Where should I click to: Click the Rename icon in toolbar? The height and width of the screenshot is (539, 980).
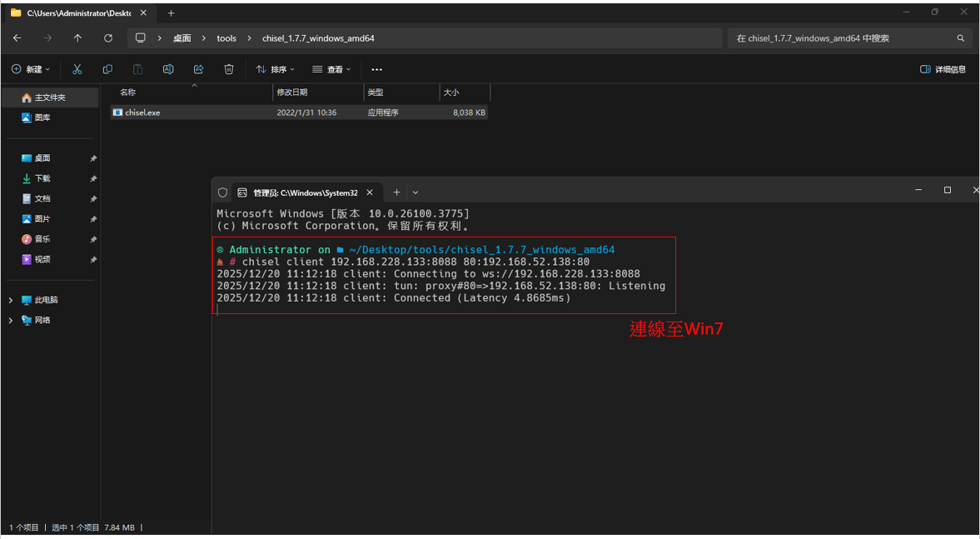[168, 69]
